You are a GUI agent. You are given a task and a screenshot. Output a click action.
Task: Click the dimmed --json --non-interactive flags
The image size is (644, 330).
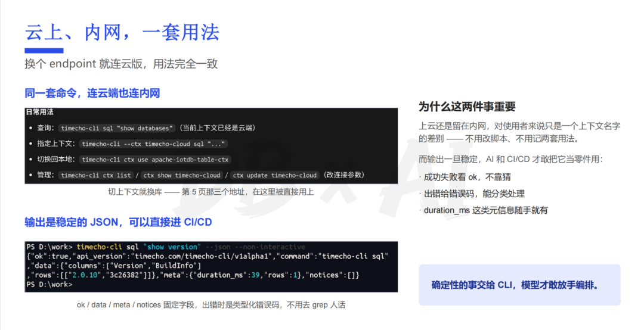(255, 247)
